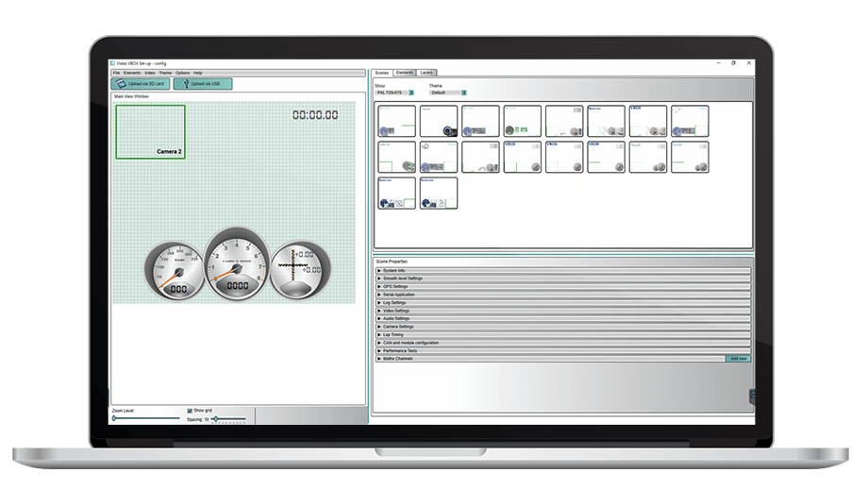Viewport: 868px width, 490px height.
Task: Switch to the Elements tab
Action: pos(405,72)
